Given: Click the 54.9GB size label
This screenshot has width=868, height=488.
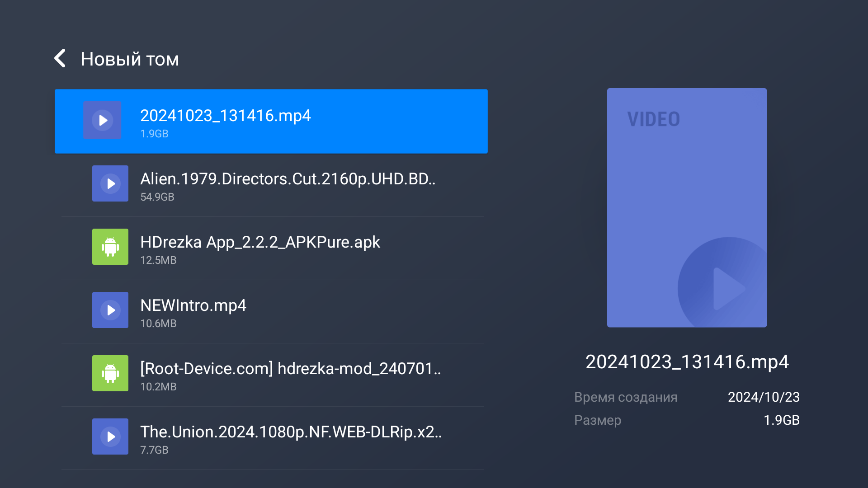Looking at the screenshot, I should coord(157,197).
